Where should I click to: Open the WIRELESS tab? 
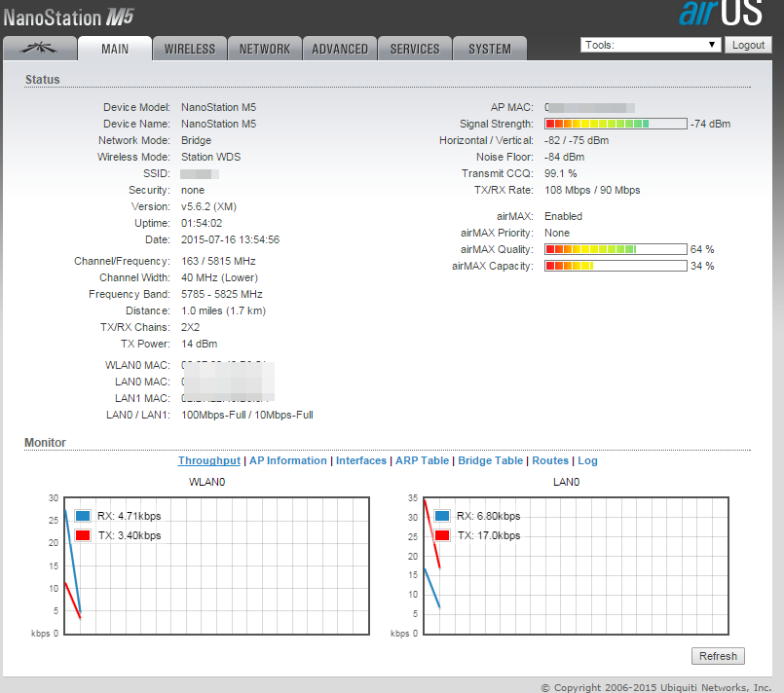[190, 49]
